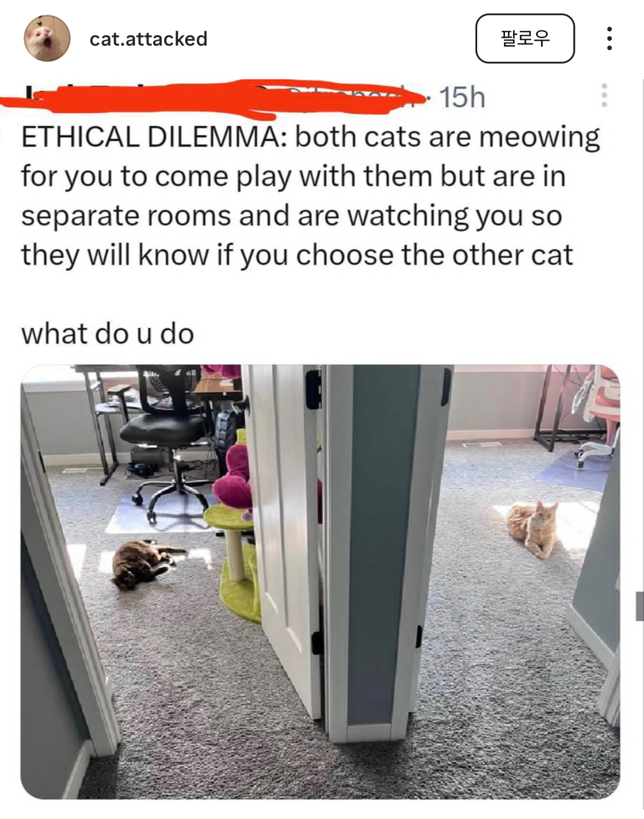Open the post options three-dot menu
Viewport: 644px width, 819px height.
pos(609,39)
